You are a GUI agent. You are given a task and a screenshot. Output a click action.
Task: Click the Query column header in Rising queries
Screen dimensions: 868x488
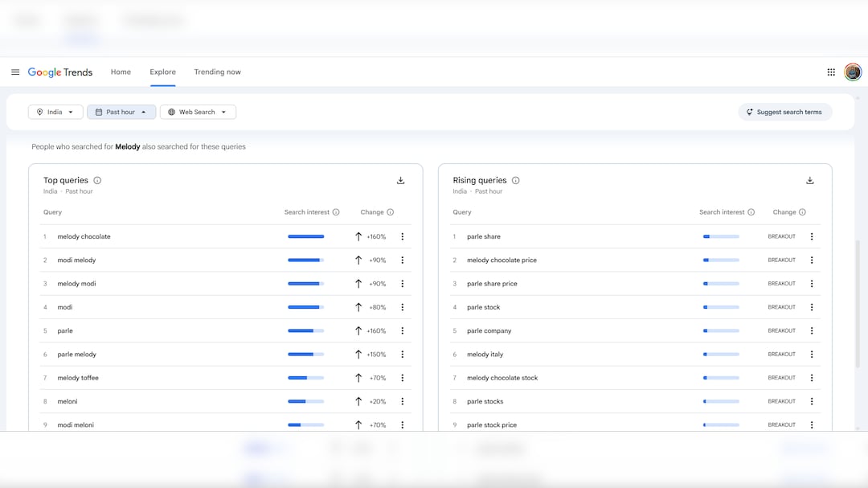(x=462, y=212)
